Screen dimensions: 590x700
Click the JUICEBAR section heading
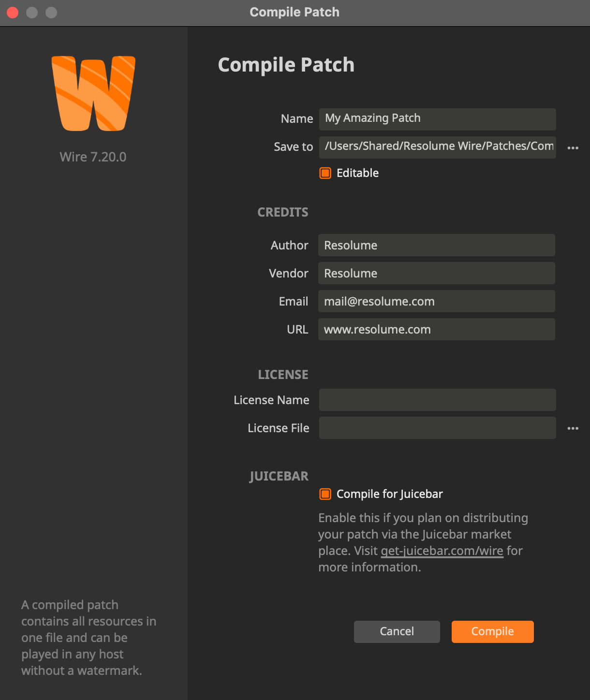click(279, 477)
